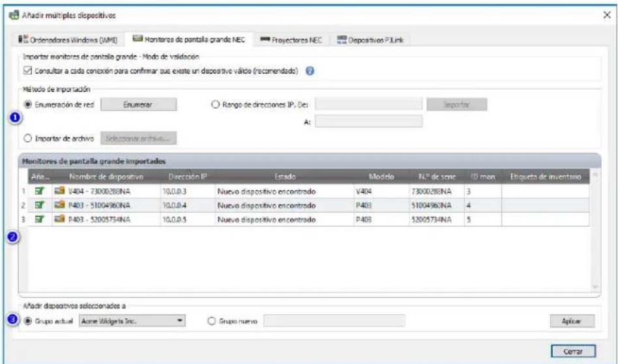The height and width of the screenshot is (364, 618).
Task: Sort by Nombre de dispositivo column header
Action: (x=106, y=176)
